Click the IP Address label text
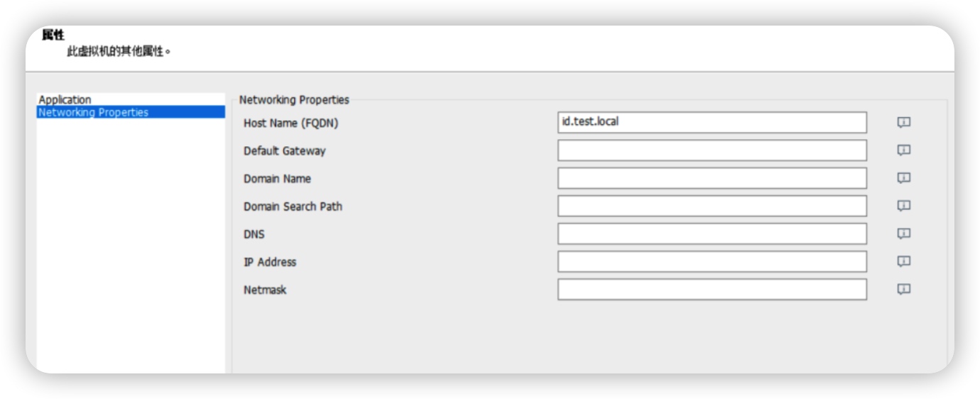The width and height of the screenshot is (980, 399). pos(270,262)
